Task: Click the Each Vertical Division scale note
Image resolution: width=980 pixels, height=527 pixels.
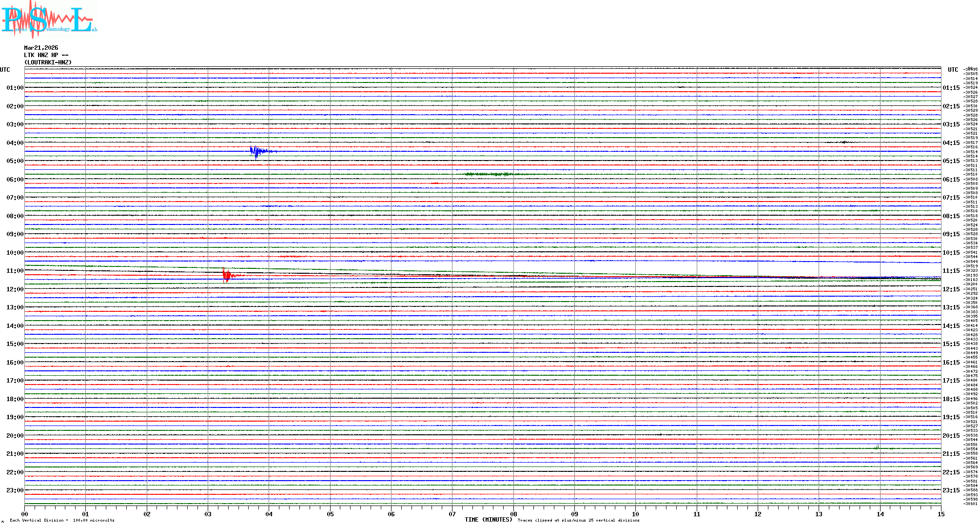Action: (x=62, y=520)
